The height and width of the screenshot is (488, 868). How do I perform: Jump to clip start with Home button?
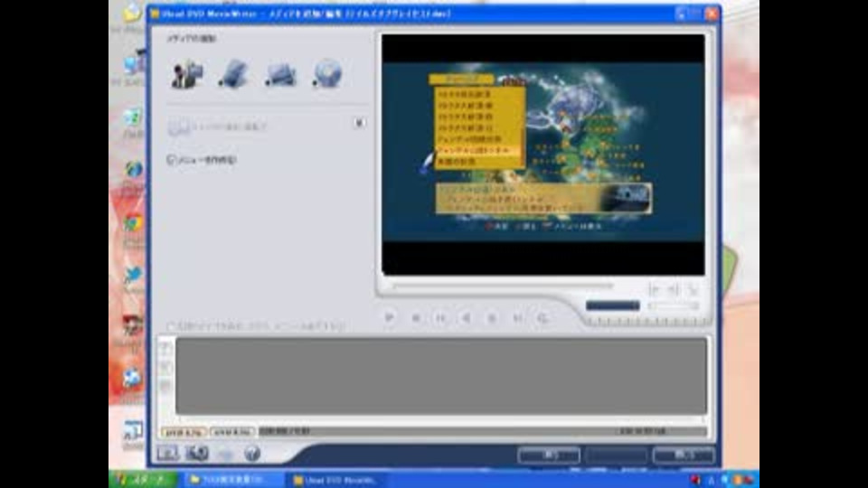tap(440, 317)
